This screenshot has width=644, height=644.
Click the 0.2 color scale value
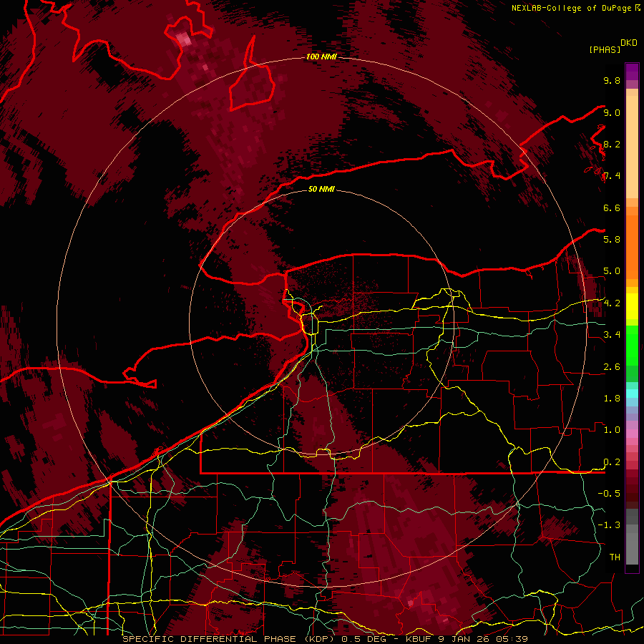pos(612,462)
